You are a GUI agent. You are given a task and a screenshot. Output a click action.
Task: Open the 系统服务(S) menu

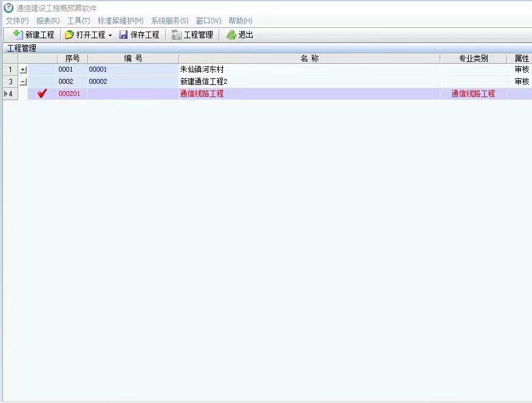pos(169,21)
